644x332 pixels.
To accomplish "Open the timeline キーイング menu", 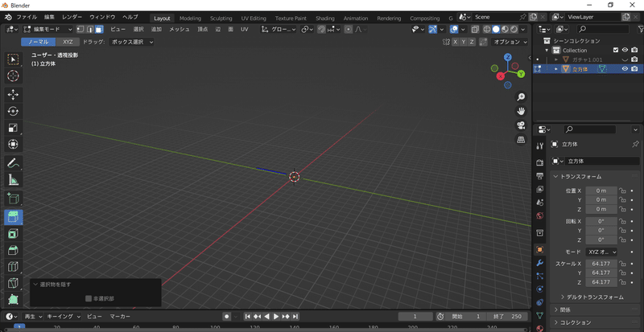I will (x=63, y=317).
